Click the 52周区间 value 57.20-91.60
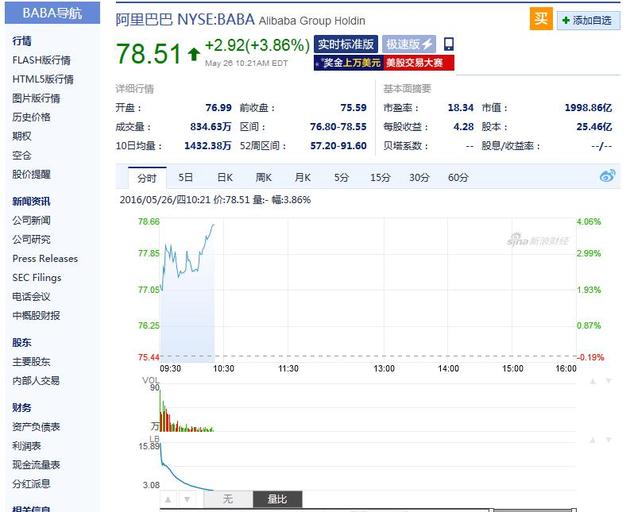This screenshot has width=630, height=512. pos(338,146)
